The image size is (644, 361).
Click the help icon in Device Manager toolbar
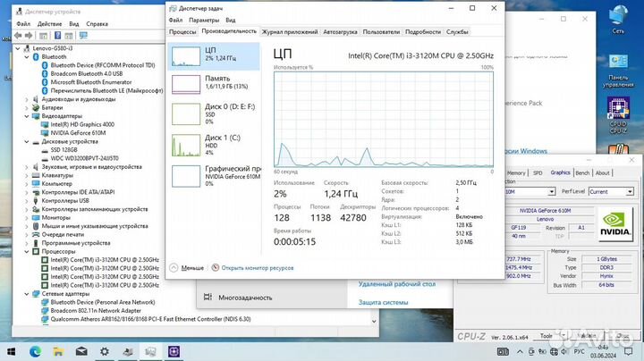[57, 36]
